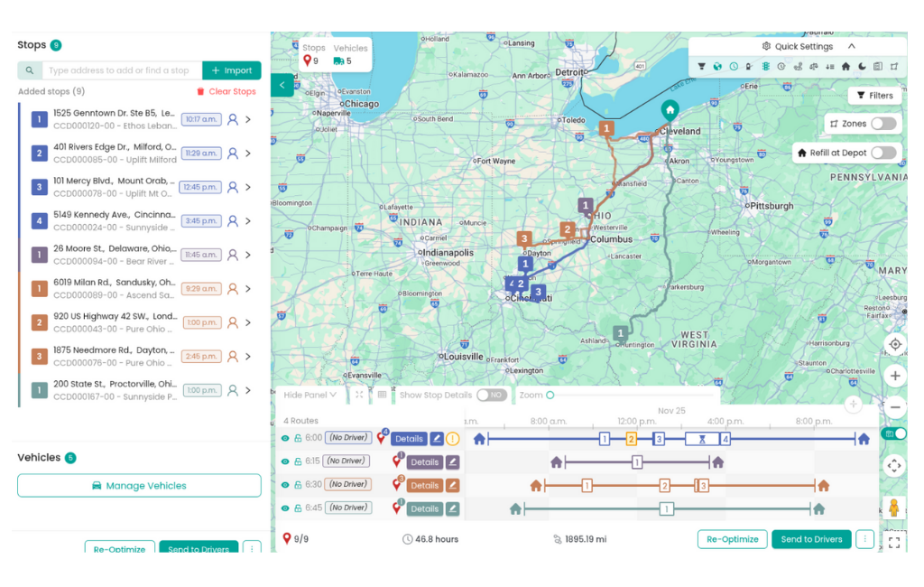Toggle Show Stop Details off switch

click(x=494, y=395)
